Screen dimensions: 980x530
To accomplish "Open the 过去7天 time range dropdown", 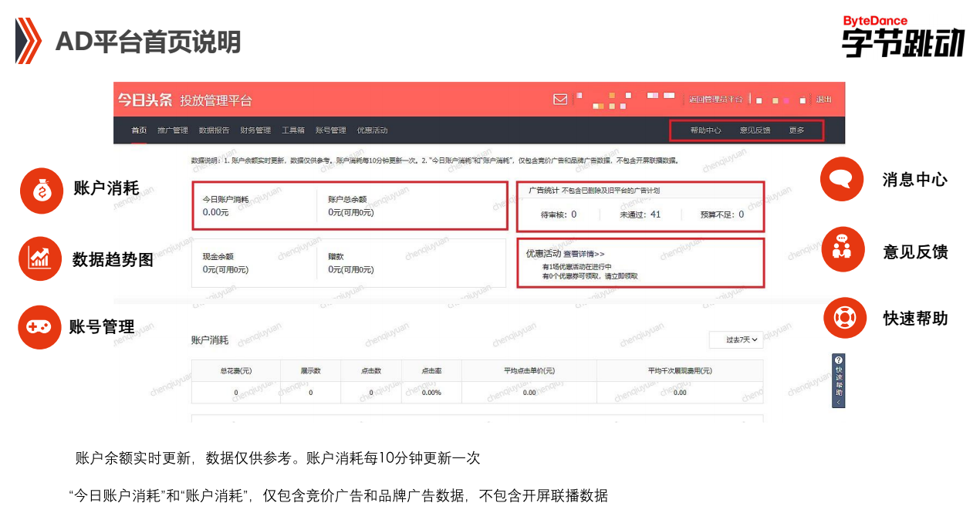I will click(736, 339).
